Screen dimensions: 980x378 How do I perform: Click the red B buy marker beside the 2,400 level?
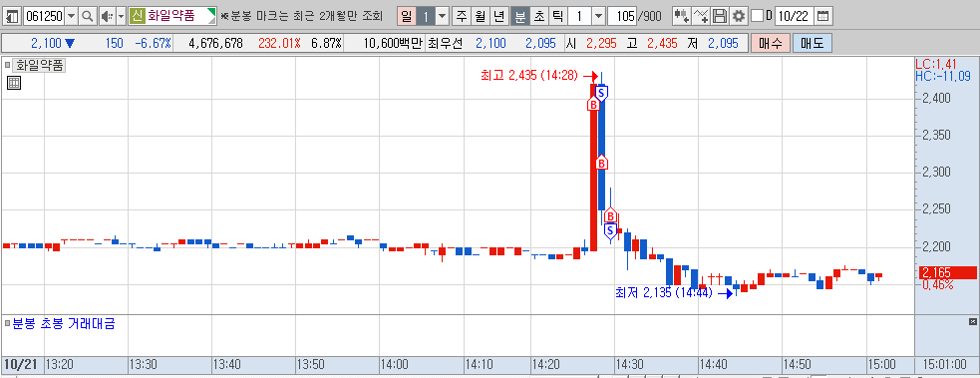tap(593, 105)
